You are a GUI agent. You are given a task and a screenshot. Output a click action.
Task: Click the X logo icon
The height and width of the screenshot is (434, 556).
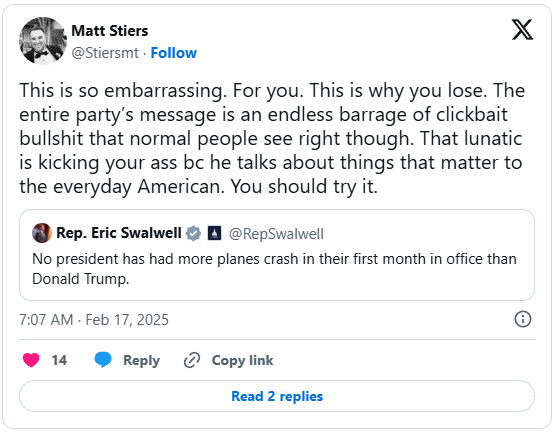coord(522,29)
